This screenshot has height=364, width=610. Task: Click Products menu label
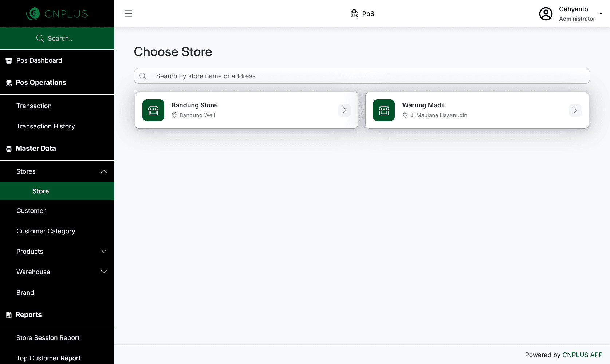coord(29,252)
